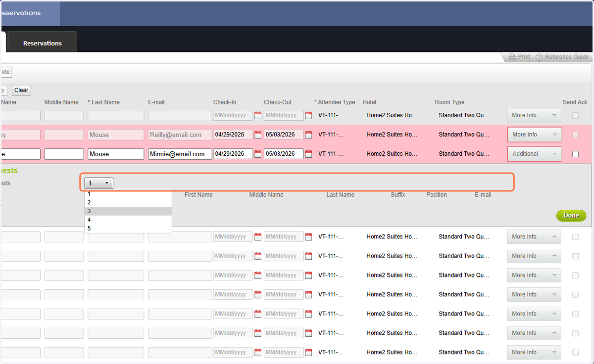Screen dimensions: 594x364
Task: Edit Minnie's last name field Mouse
Action: tap(116, 154)
